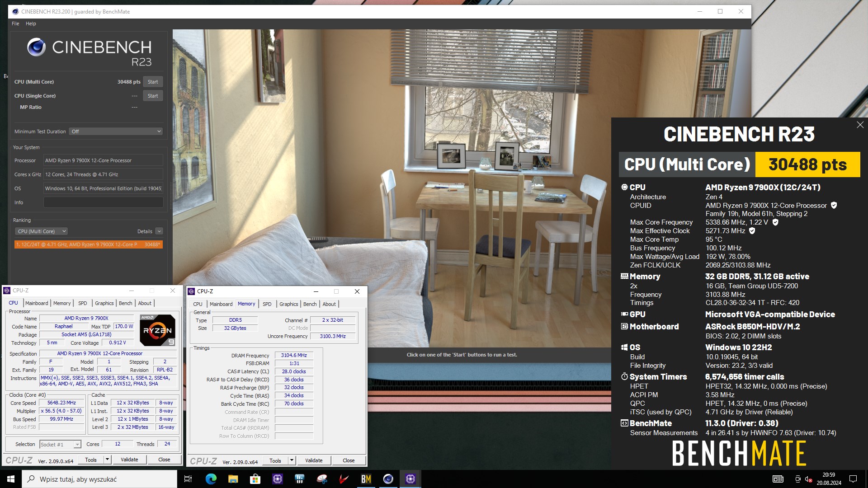Click the Windows taskbar search box

click(x=99, y=479)
